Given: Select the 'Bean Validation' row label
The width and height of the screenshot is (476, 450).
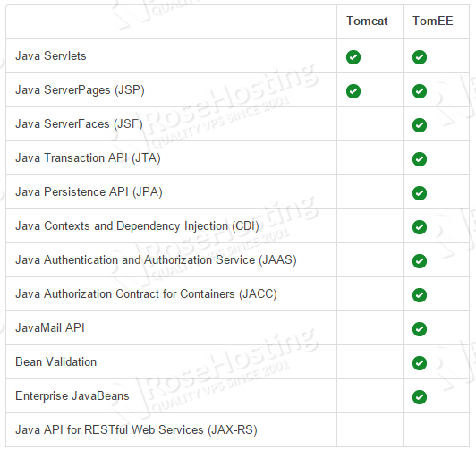Looking at the screenshot, I should 55,361.
